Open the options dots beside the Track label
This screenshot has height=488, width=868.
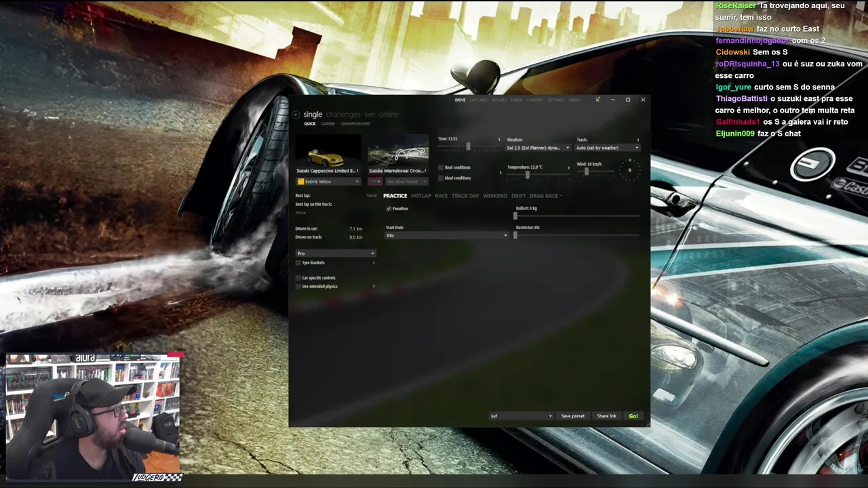tap(637, 140)
